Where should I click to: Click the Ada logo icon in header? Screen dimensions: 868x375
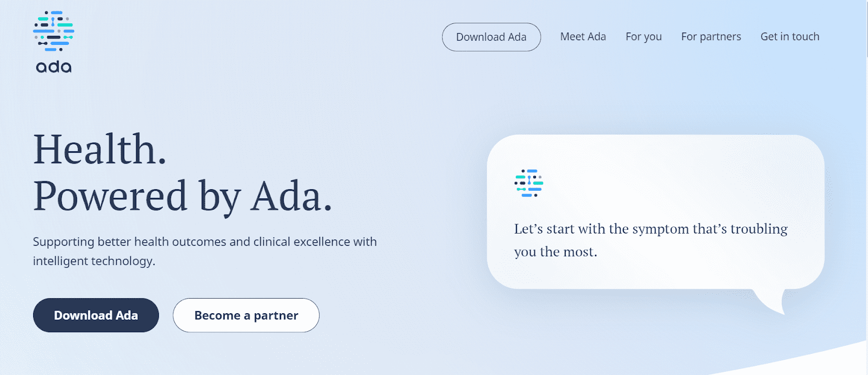pyautogui.click(x=53, y=31)
